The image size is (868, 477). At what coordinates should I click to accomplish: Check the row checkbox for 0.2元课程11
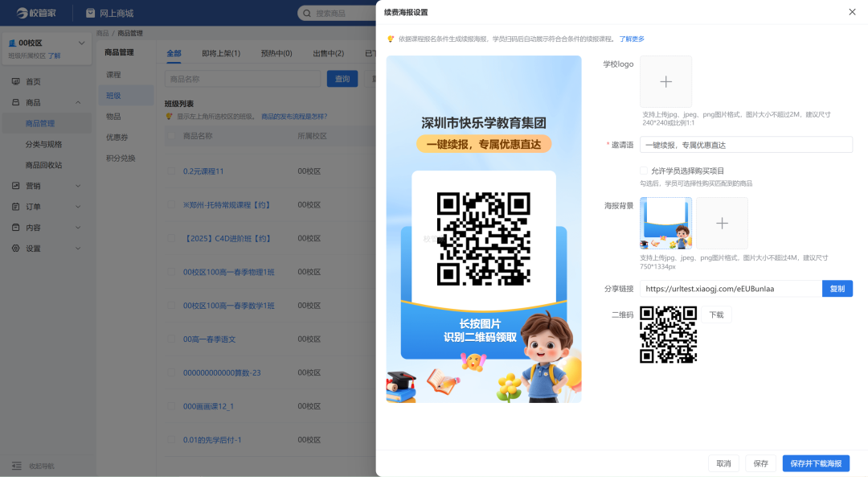(x=171, y=171)
